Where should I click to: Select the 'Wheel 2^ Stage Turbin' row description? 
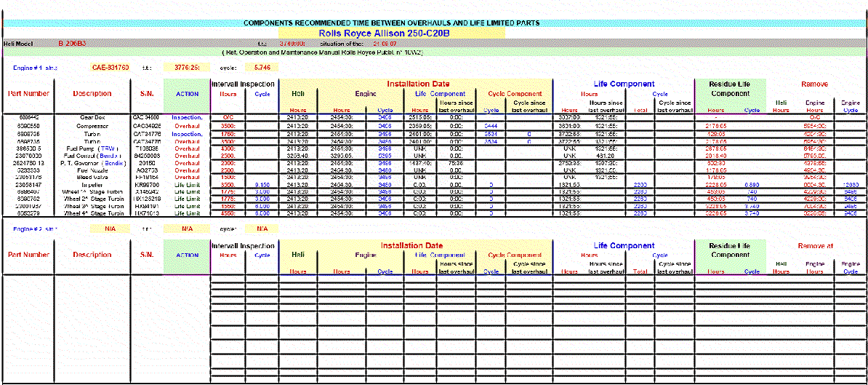point(92,197)
